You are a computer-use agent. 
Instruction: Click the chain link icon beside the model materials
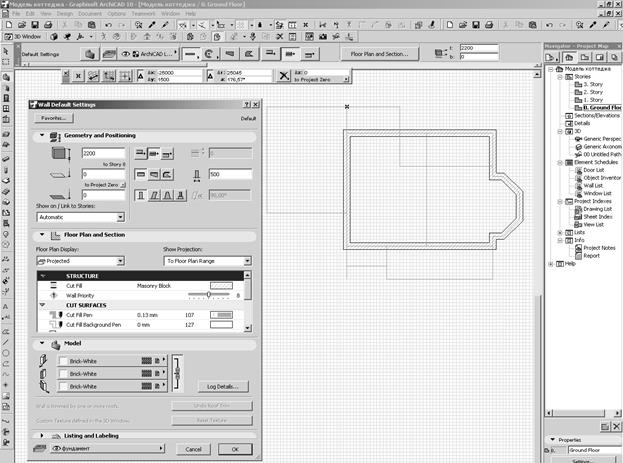point(178,373)
